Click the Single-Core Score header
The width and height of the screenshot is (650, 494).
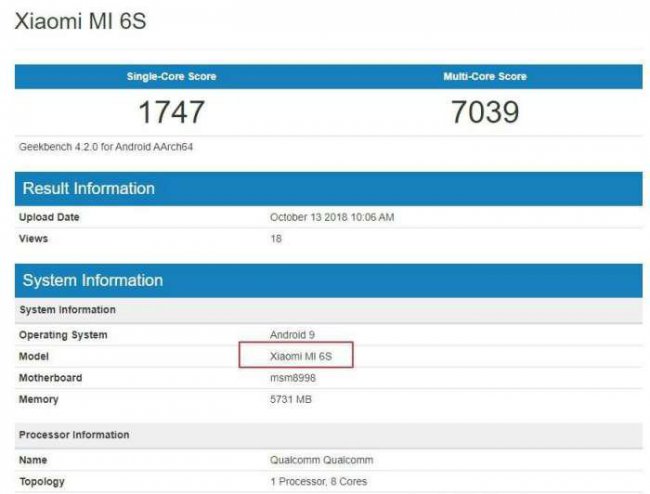172,76
